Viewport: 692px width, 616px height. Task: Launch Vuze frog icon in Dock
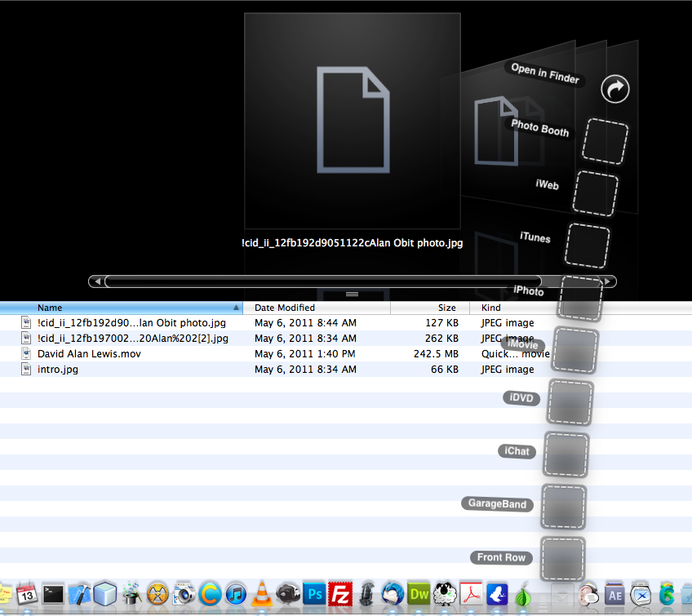point(497,594)
